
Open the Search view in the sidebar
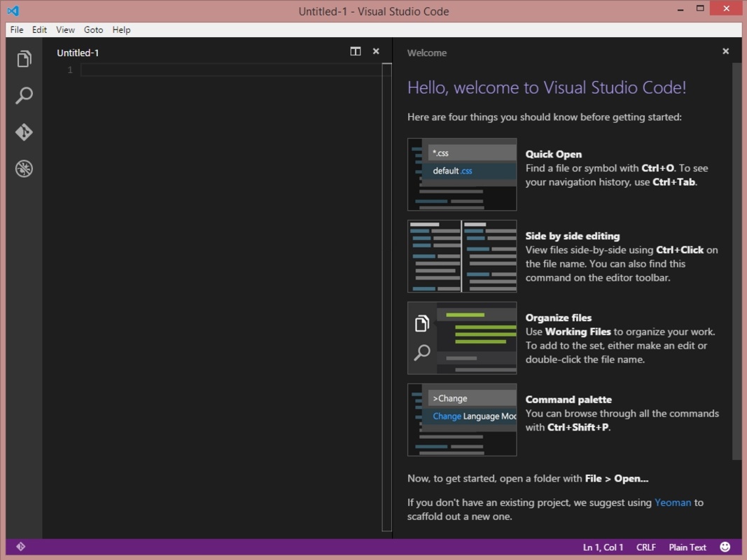click(24, 95)
